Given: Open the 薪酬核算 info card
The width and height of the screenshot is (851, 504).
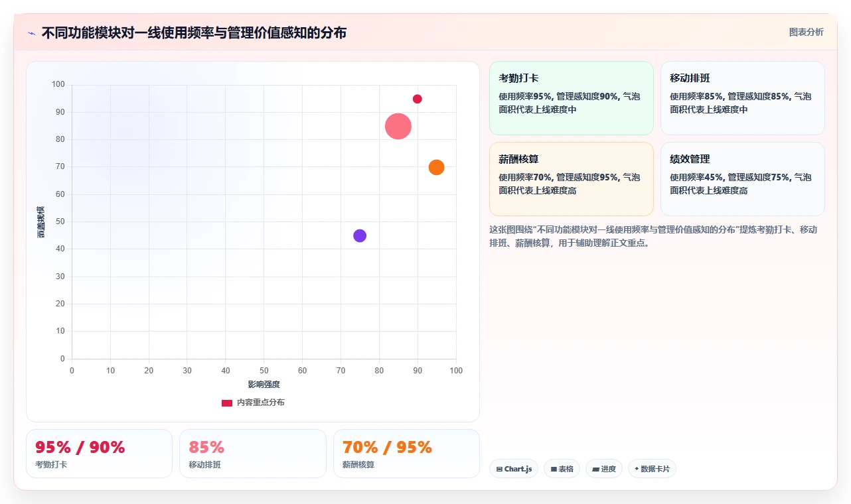Looking at the screenshot, I should tap(572, 179).
